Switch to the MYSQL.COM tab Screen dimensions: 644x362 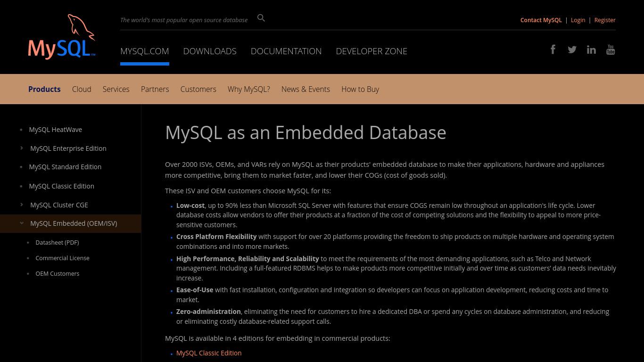[144, 51]
